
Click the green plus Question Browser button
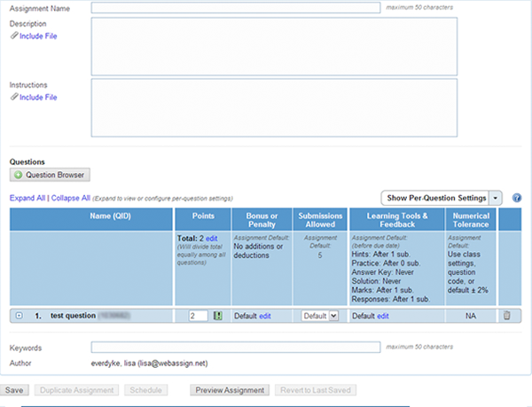[x=50, y=176]
